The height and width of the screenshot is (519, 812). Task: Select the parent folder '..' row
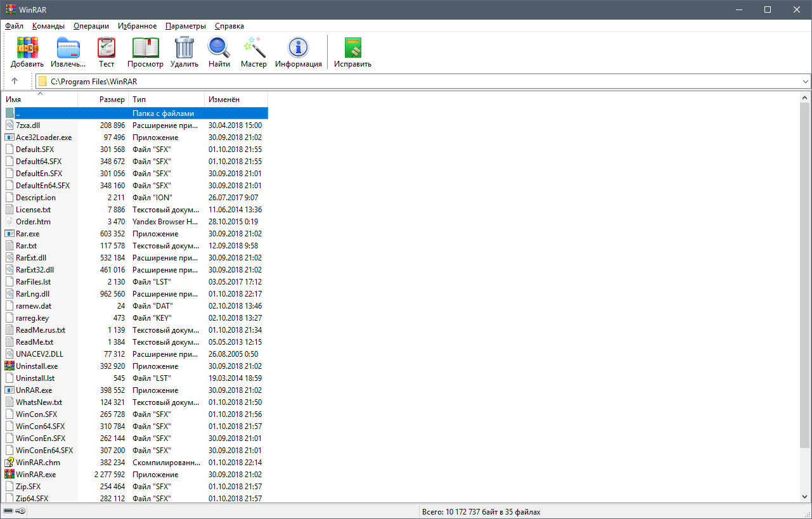point(135,113)
